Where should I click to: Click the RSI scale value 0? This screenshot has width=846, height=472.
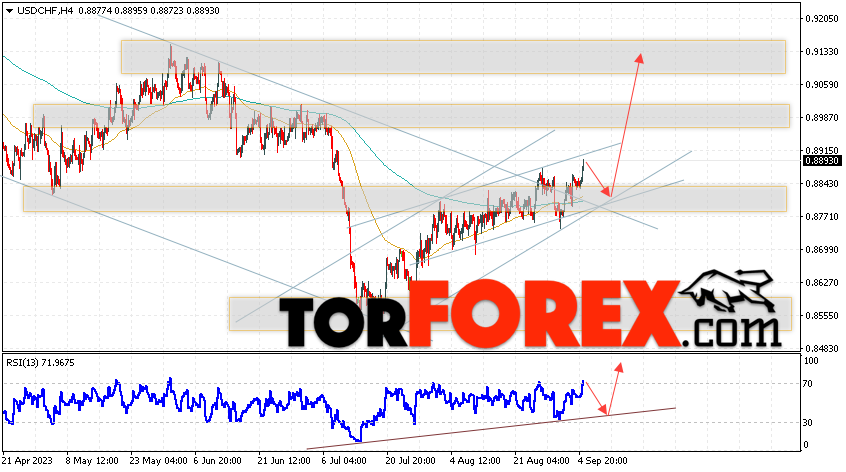(806, 445)
